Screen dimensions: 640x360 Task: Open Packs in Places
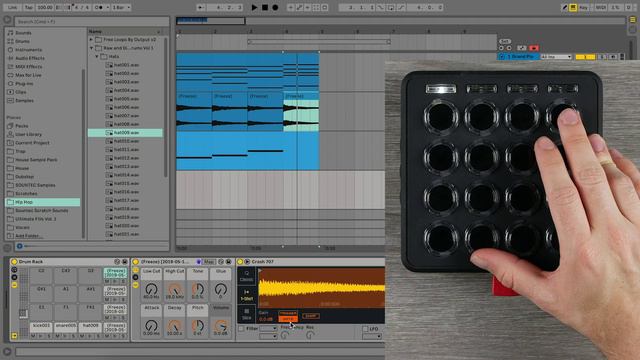[22, 126]
